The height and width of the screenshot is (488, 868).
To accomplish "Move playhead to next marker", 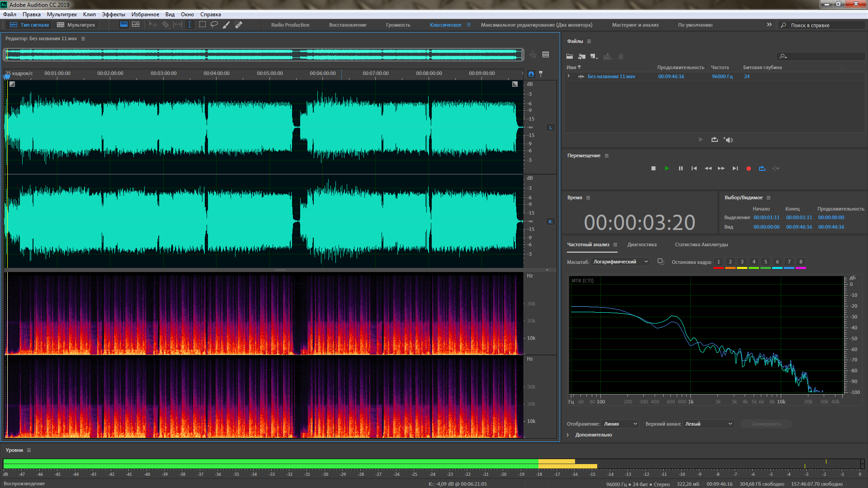I will point(735,168).
